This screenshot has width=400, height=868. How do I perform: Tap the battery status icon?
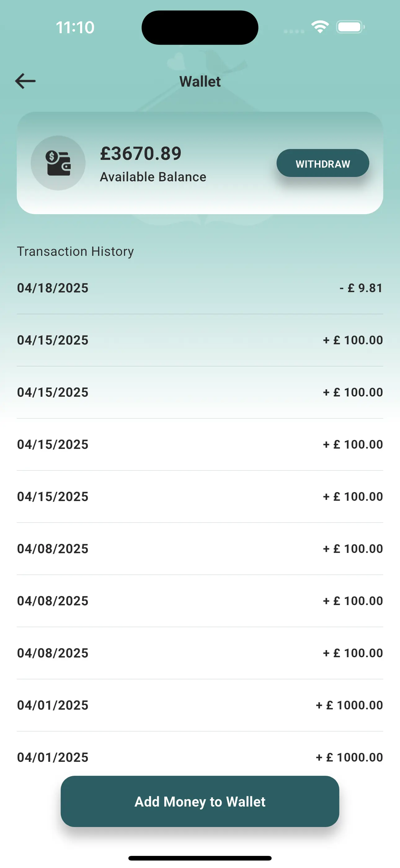point(350,27)
